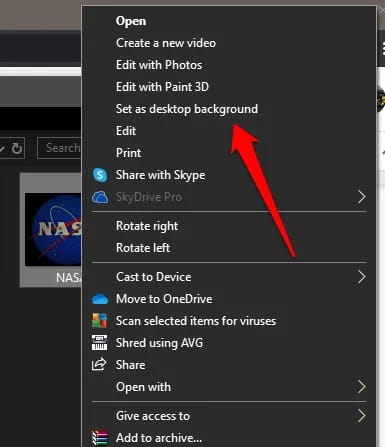Viewport: 385px width, 447px height.
Task: Select the NASA image thumbnail
Action: pos(53,230)
